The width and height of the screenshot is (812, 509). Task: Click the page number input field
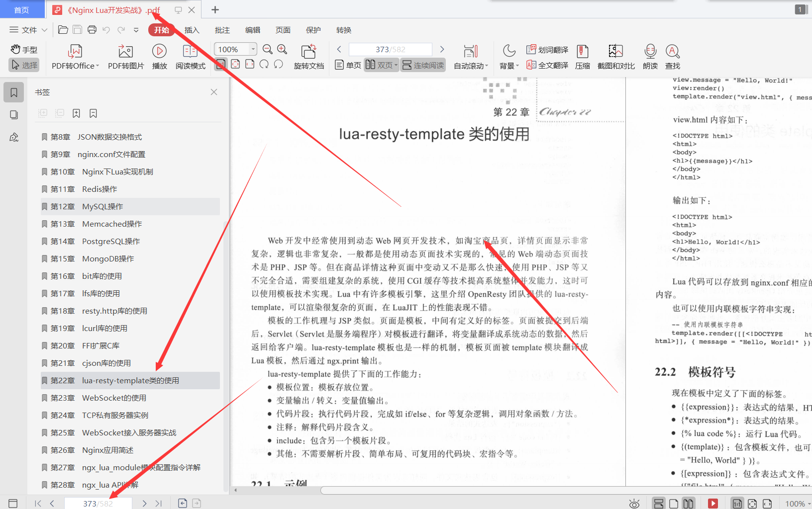(x=390, y=49)
